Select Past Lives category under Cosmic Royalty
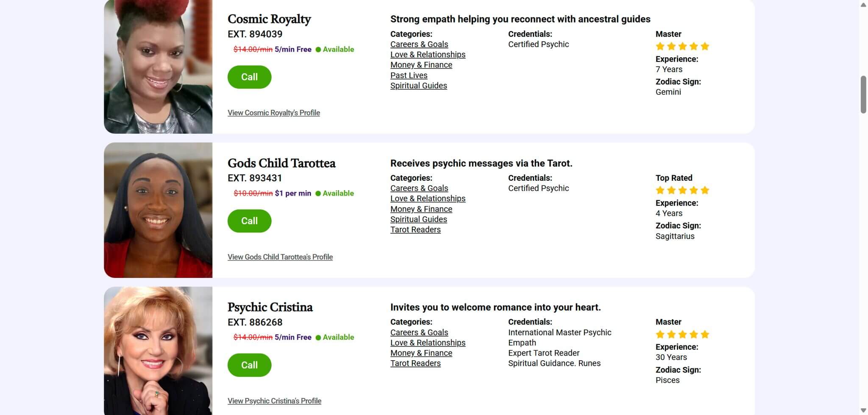 tap(409, 76)
